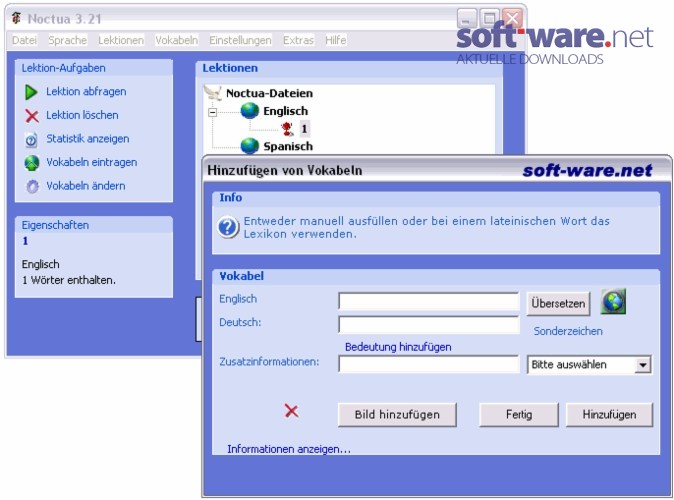Select the Englisch tree item
674x500 pixels.
285,111
